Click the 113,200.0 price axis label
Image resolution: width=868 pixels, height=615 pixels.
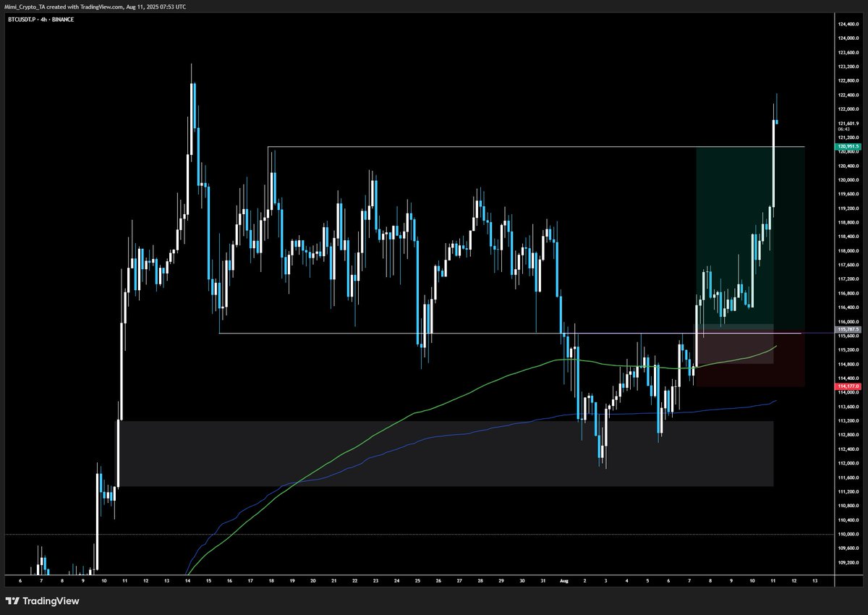[847, 420]
